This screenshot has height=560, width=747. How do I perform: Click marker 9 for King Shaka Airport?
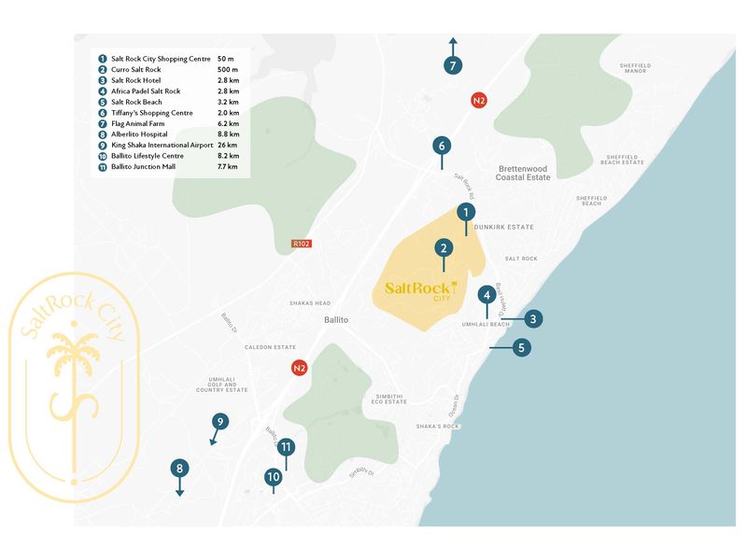click(219, 422)
